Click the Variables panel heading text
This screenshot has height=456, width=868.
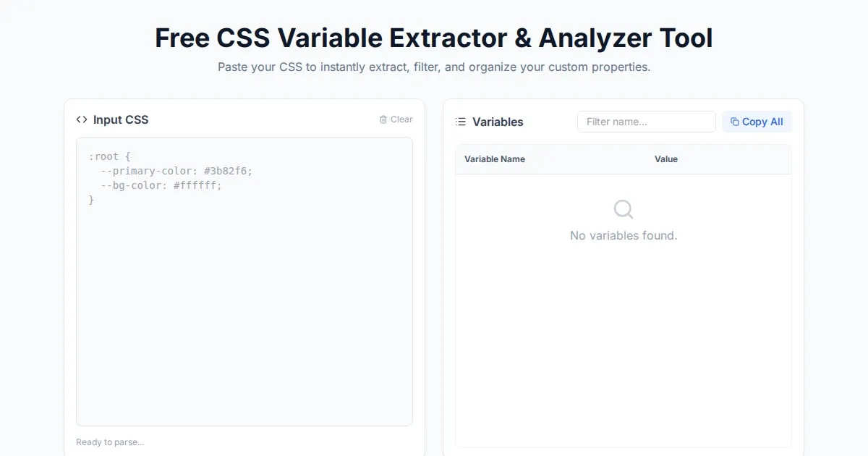pyautogui.click(x=498, y=122)
